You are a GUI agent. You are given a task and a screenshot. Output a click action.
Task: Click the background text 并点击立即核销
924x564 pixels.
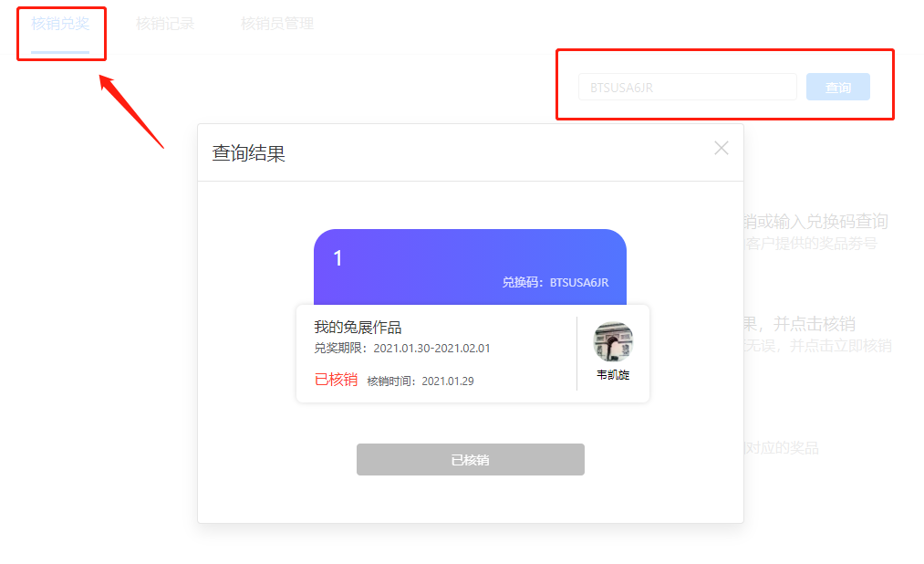tap(840, 346)
